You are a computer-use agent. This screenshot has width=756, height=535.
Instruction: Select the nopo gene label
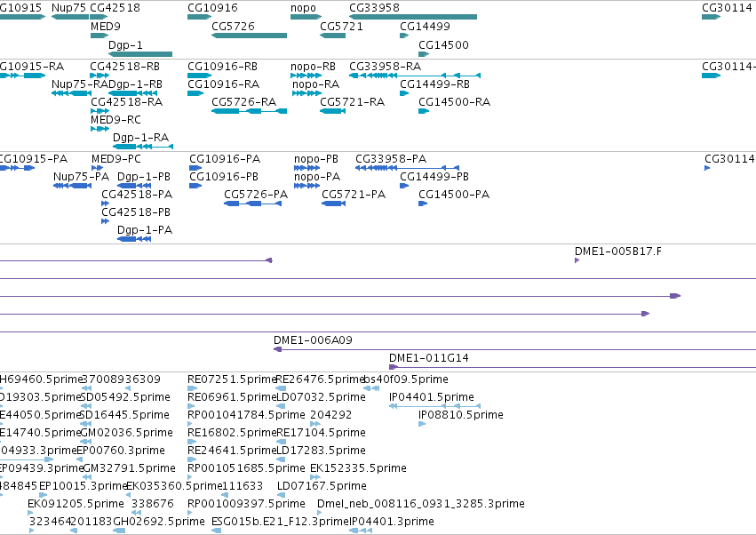pos(303,8)
